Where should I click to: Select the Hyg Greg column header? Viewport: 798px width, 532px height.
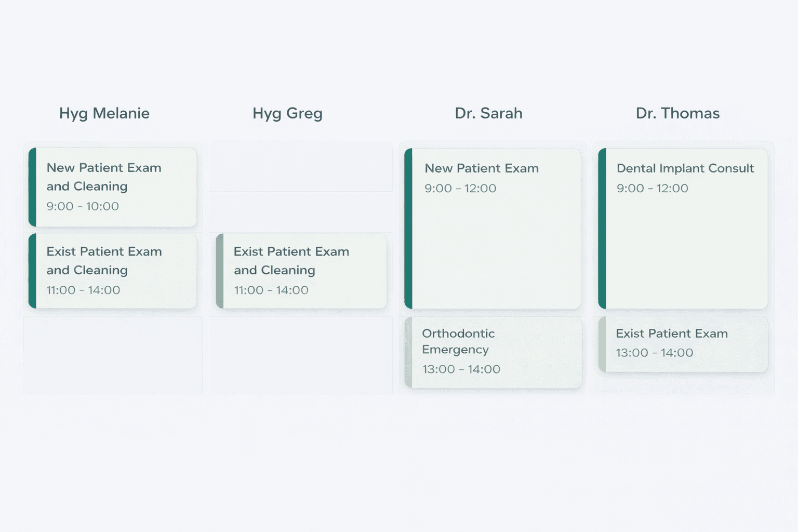click(287, 113)
